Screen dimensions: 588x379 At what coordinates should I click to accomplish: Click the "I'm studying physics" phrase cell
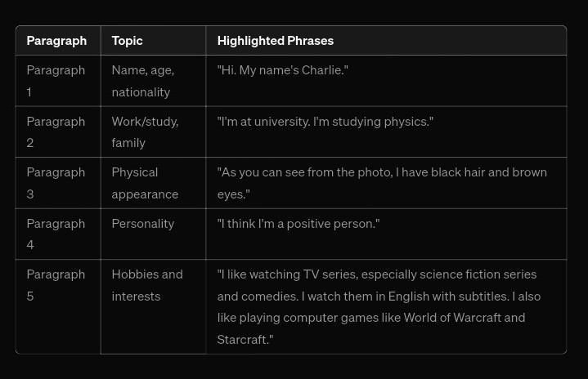click(x=325, y=122)
